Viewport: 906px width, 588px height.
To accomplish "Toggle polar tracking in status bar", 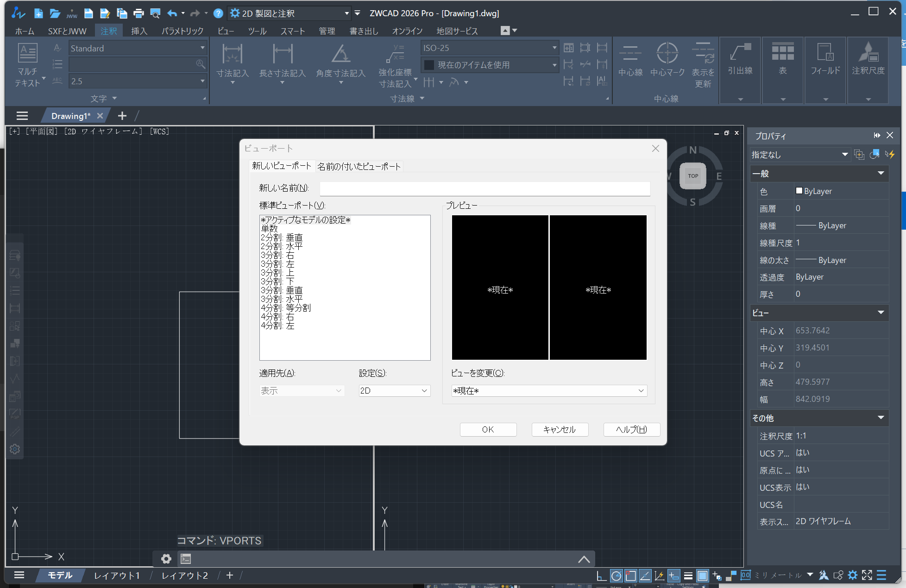I will click(x=616, y=575).
